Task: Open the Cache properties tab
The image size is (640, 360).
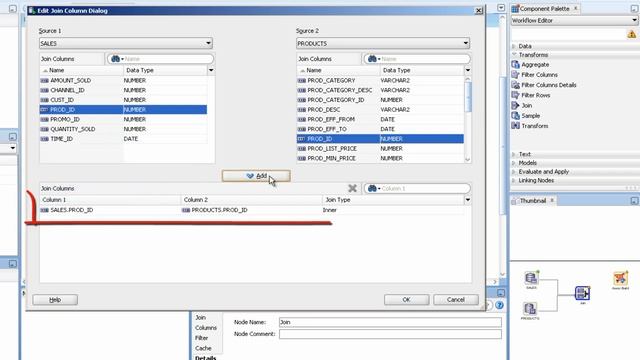Action: 203,348
